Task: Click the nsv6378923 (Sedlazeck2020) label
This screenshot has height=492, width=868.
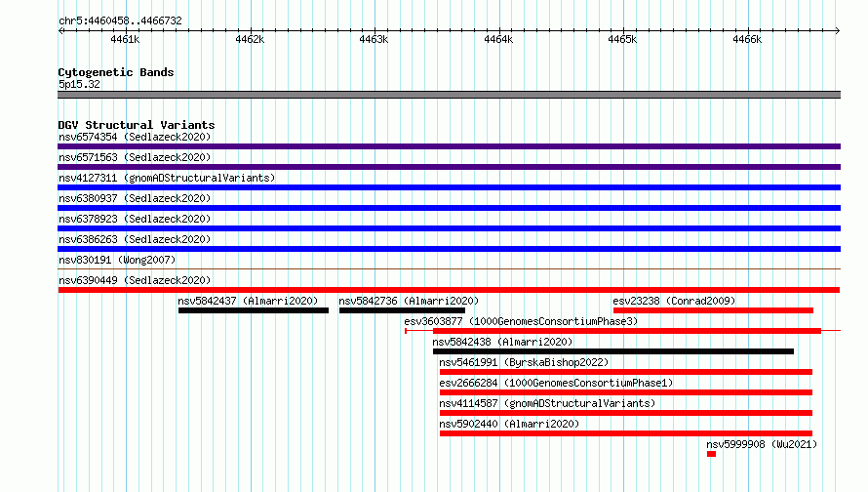Action: [135, 219]
